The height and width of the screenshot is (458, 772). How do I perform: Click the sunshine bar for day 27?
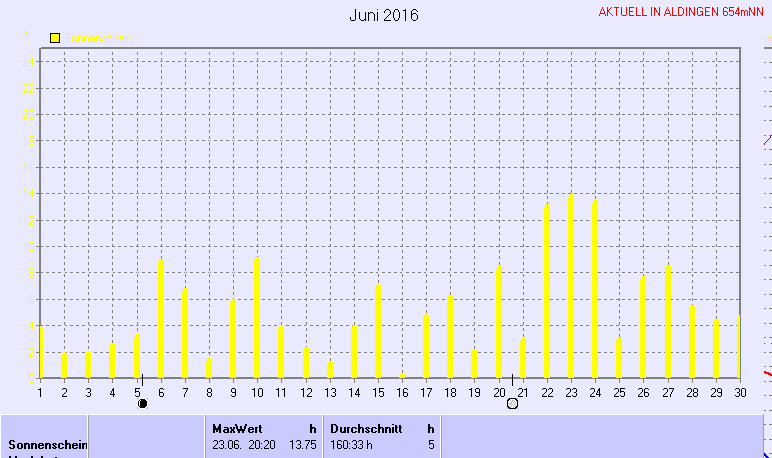(x=668, y=321)
